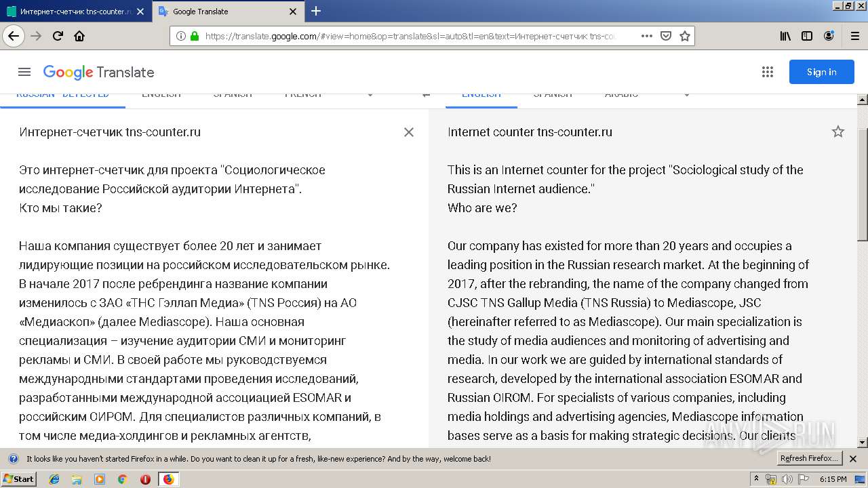Screen dimensions: 868x488
Task: Clear the Russian source text
Action: click(409, 132)
